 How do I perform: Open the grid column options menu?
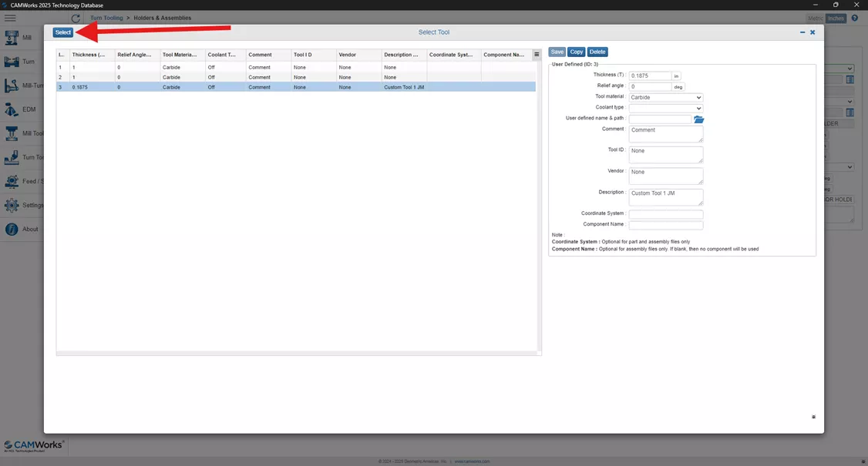[537, 54]
